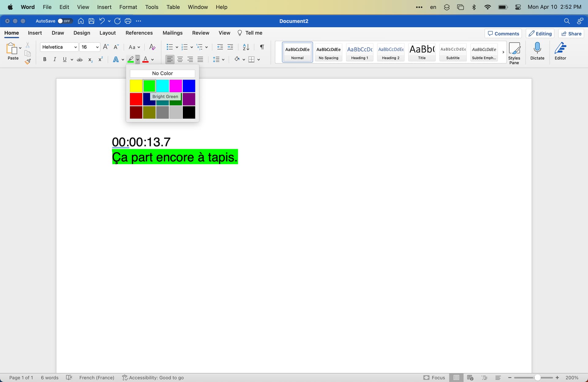Expand the numbered list options arrow
Image resolution: width=588 pixels, height=382 pixels.
tap(192, 47)
